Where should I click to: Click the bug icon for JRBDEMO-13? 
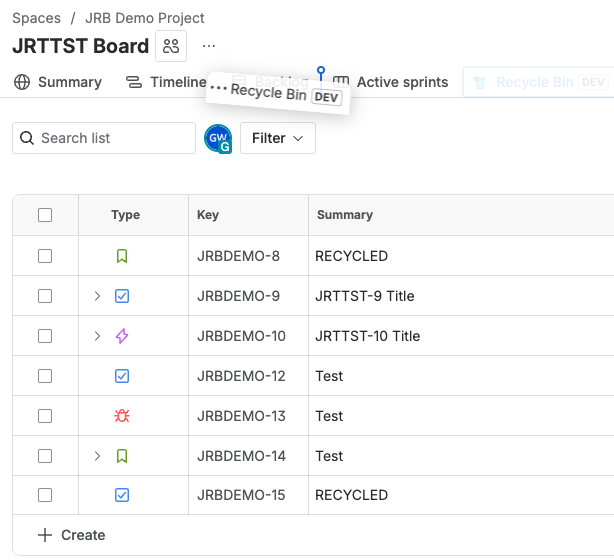122,416
